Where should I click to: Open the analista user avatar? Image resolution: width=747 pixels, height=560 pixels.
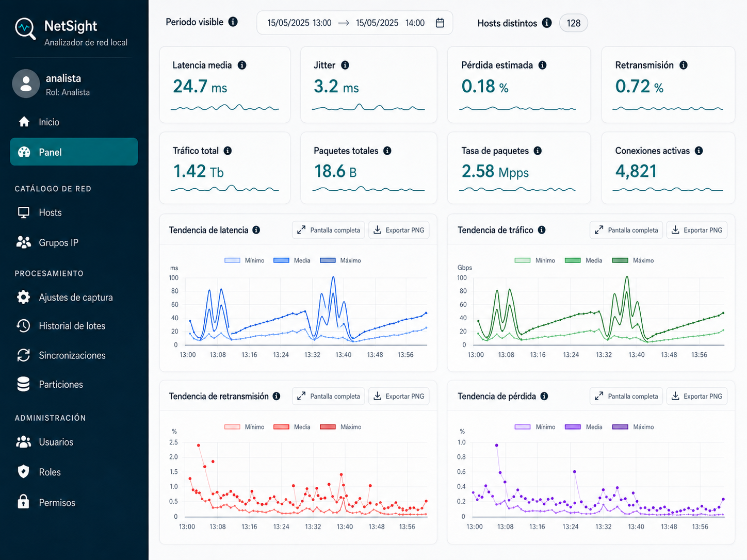[x=26, y=84]
